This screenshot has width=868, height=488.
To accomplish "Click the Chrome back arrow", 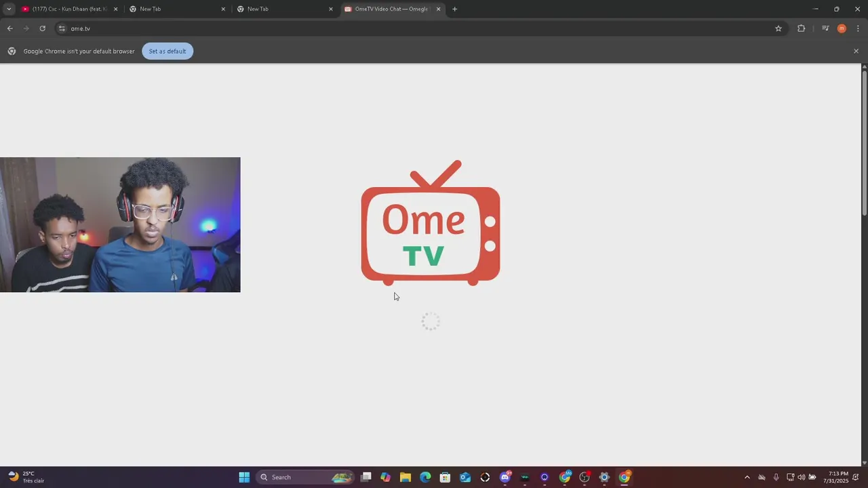I will click(10, 28).
